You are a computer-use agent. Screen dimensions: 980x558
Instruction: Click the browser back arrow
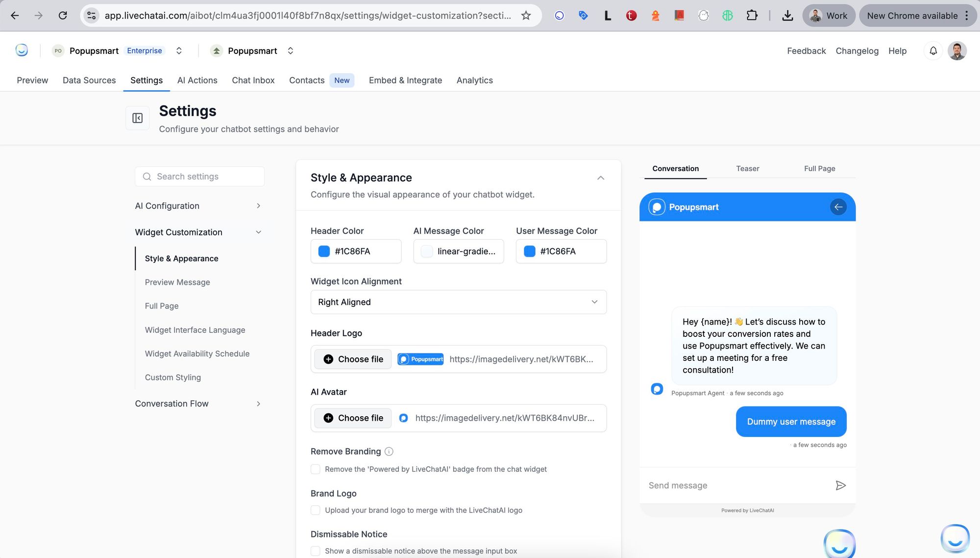pos(15,16)
